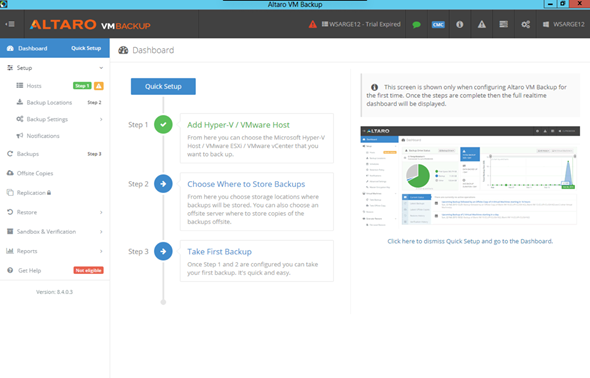This screenshot has height=378, width=590.
Task: Click the Backup Settings gears icon
Action: coord(20,119)
